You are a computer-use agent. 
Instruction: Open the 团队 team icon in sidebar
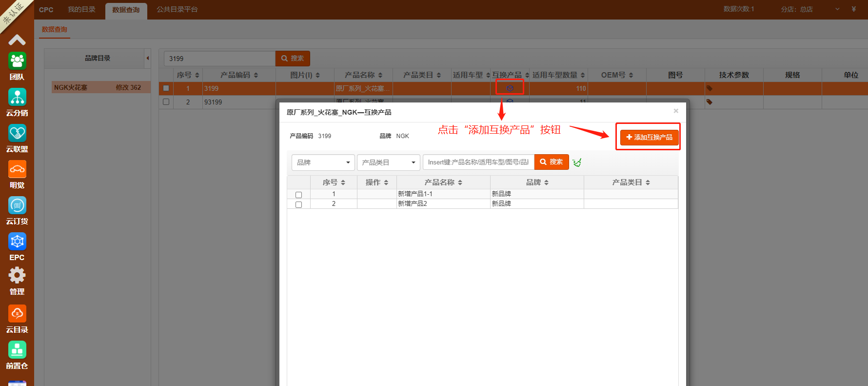point(17,61)
